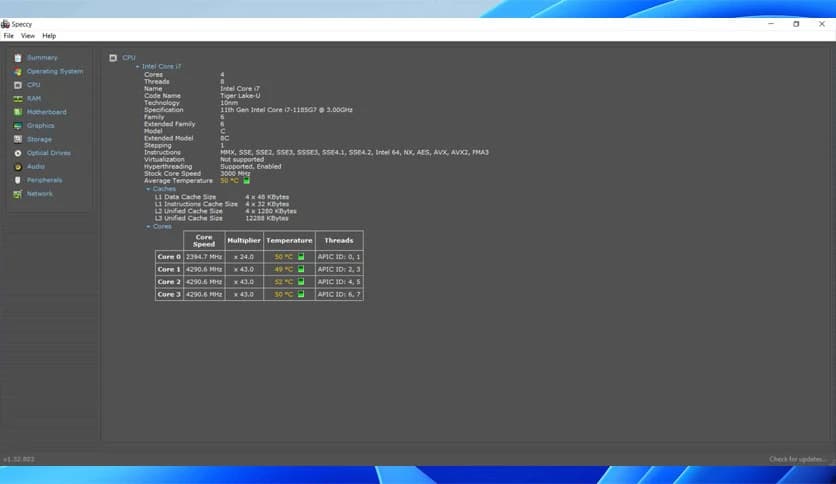This screenshot has height=484, width=836.
Task: Click the CPU header icon in main panel
Action: click(x=113, y=58)
